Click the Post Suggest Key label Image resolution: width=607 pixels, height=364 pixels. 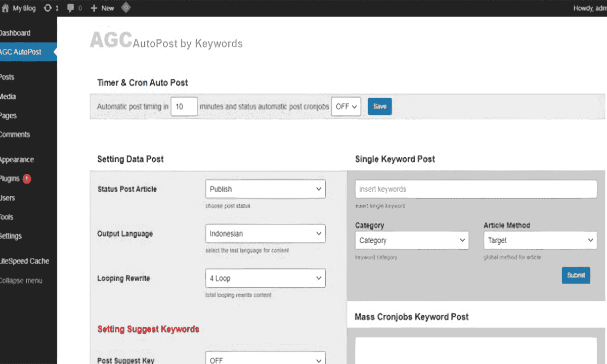tap(126, 360)
